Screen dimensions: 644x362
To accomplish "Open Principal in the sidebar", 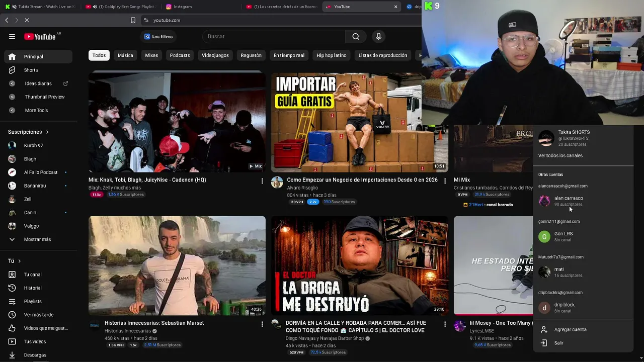I will [38, 57].
